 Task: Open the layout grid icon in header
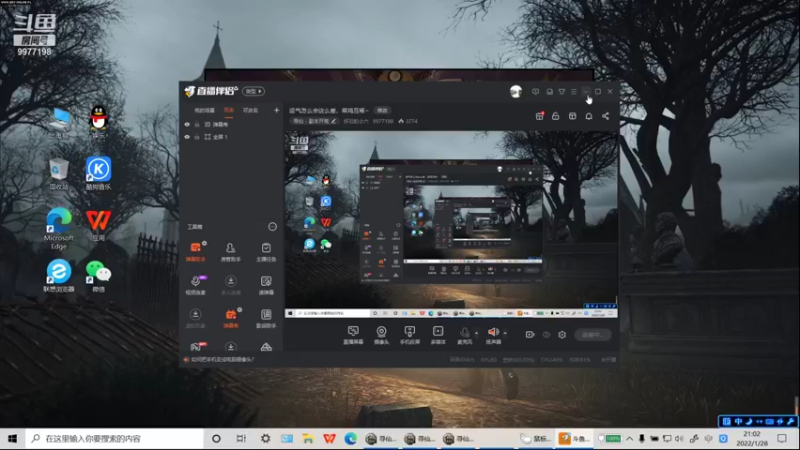click(x=572, y=116)
